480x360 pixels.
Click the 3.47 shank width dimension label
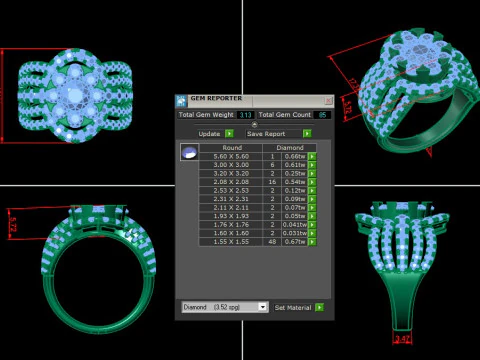[x=402, y=339]
